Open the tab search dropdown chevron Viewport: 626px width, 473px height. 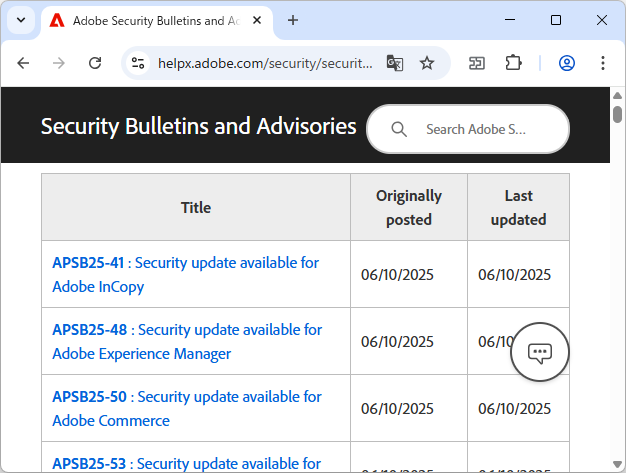[22, 20]
